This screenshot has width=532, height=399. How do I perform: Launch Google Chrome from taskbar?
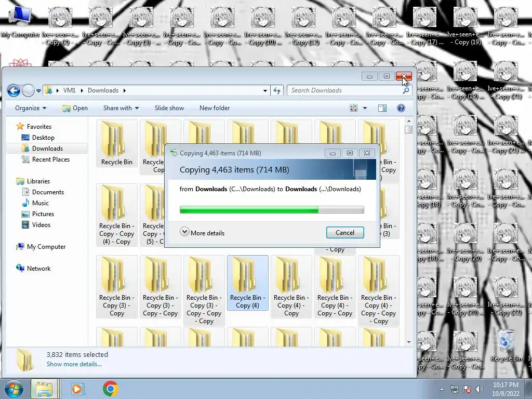111,389
